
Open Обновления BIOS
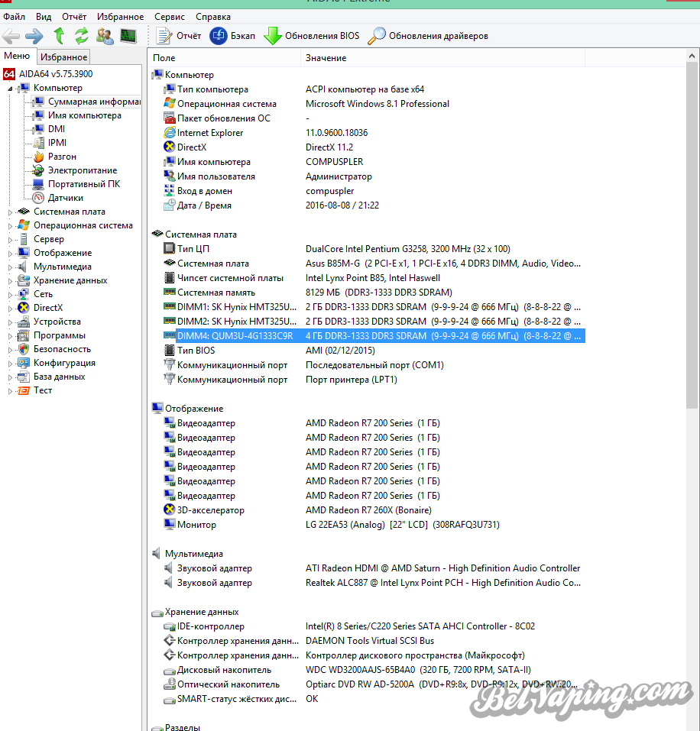click(312, 36)
